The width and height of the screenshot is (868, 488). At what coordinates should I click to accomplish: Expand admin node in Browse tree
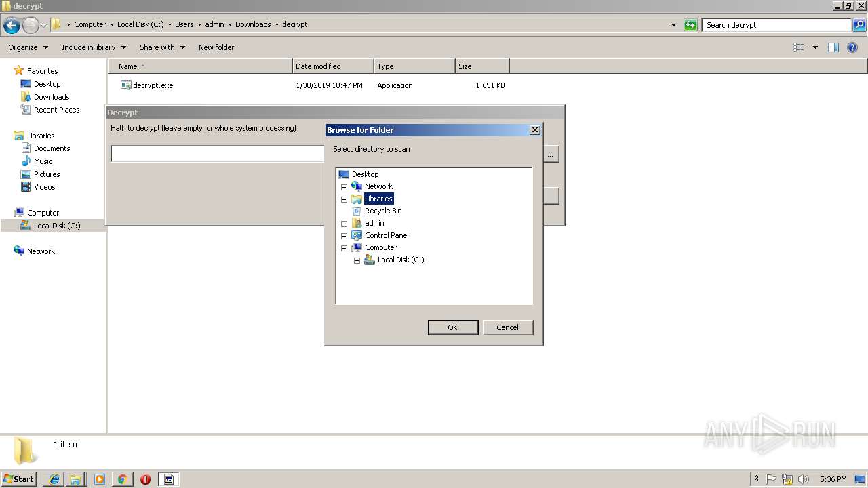pyautogui.click(x=344, y=224)
